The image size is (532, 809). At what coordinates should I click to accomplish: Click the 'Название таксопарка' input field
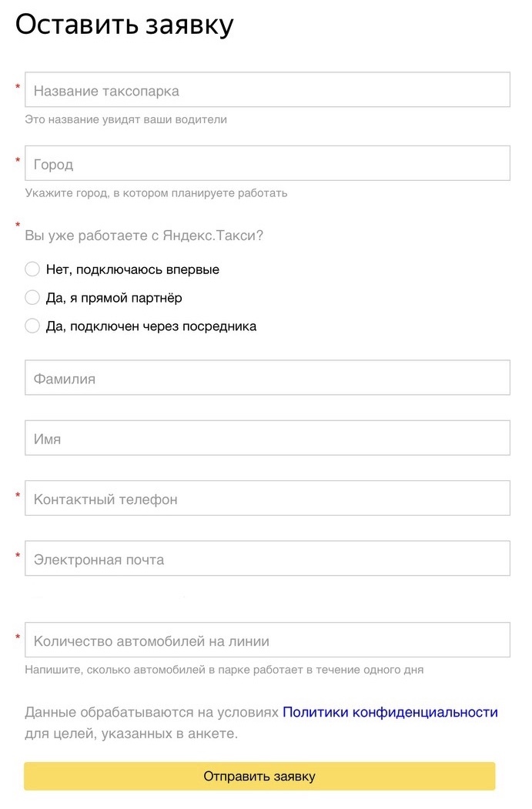click(267, 90)
